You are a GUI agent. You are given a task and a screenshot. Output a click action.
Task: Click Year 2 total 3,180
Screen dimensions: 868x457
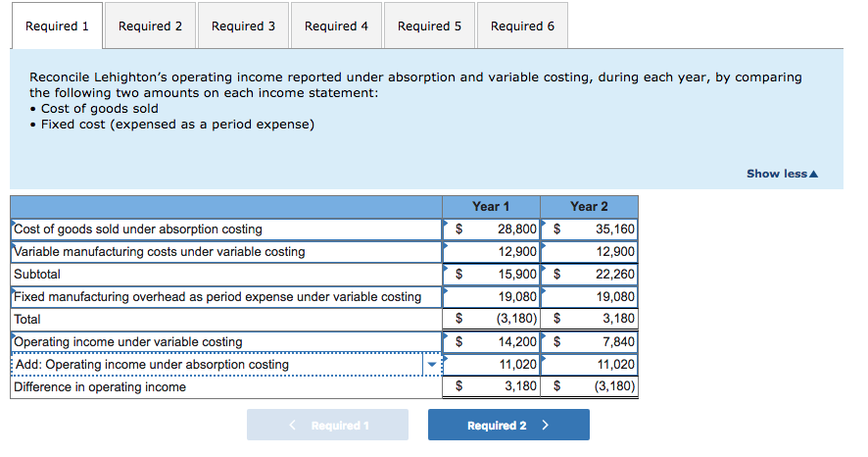click(x=589, y=319)
